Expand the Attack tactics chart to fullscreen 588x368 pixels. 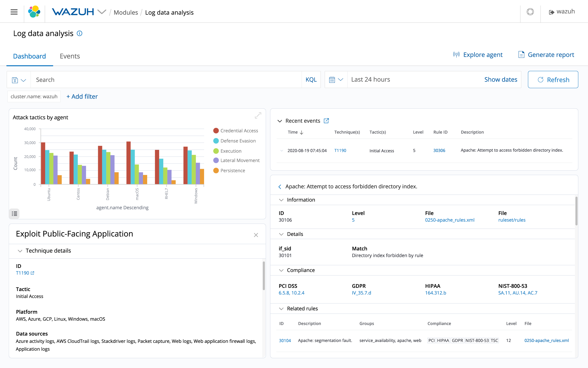click(258, 115)
